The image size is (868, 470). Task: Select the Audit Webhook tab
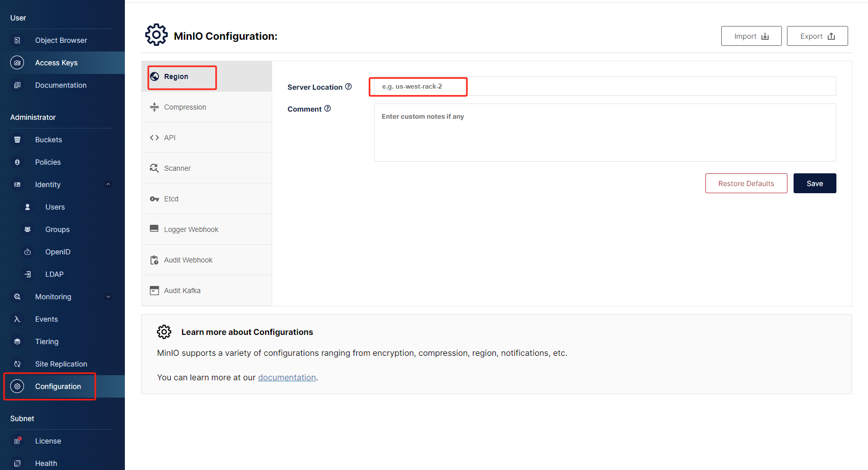(x=206, y=260)
